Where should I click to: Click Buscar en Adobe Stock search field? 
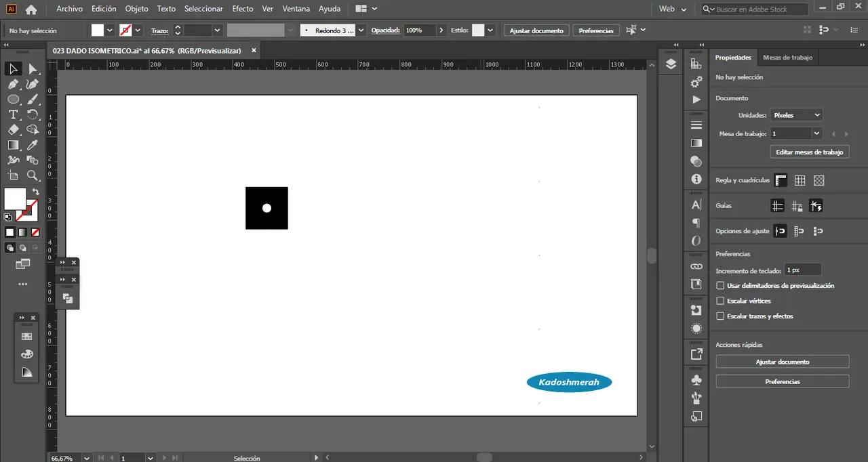point(754,9)
